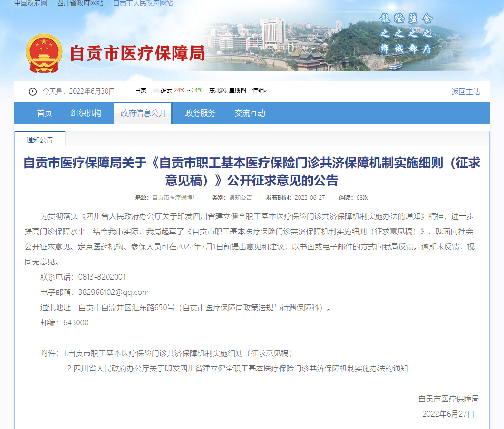Open the 政务服务 navigation menu

[200, 113]
